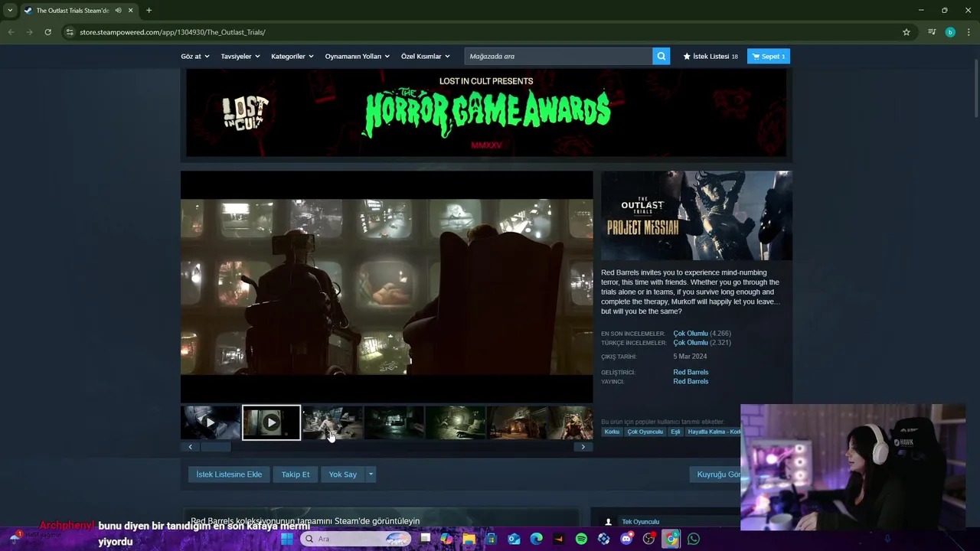
Task: Click the thumbnail strip right arrow
Action: coord(583,447)
